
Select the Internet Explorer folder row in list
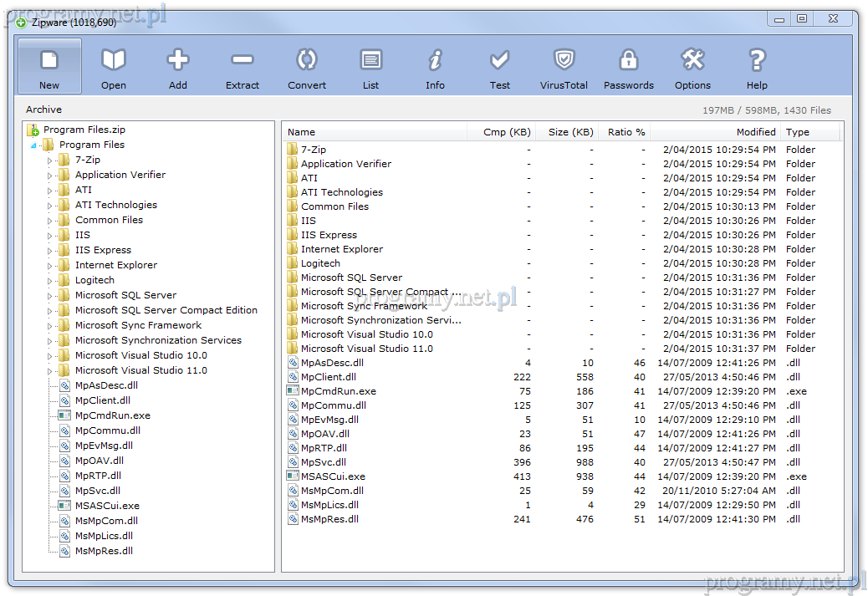point(341,249)
